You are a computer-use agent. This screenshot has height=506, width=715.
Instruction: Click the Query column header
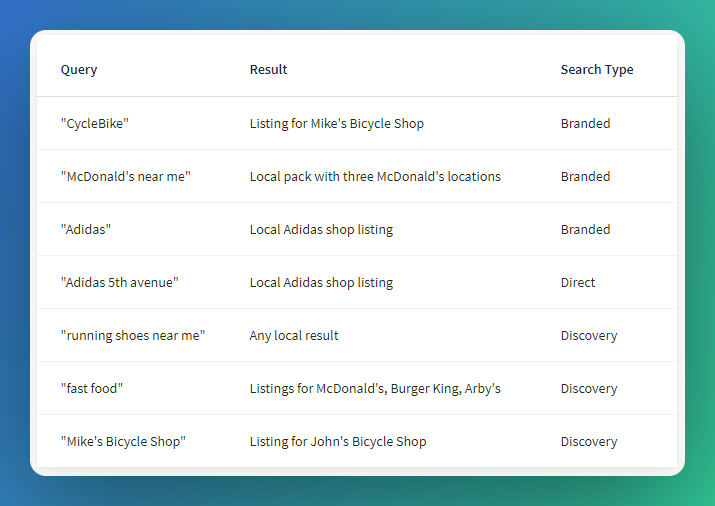[79, 70]
